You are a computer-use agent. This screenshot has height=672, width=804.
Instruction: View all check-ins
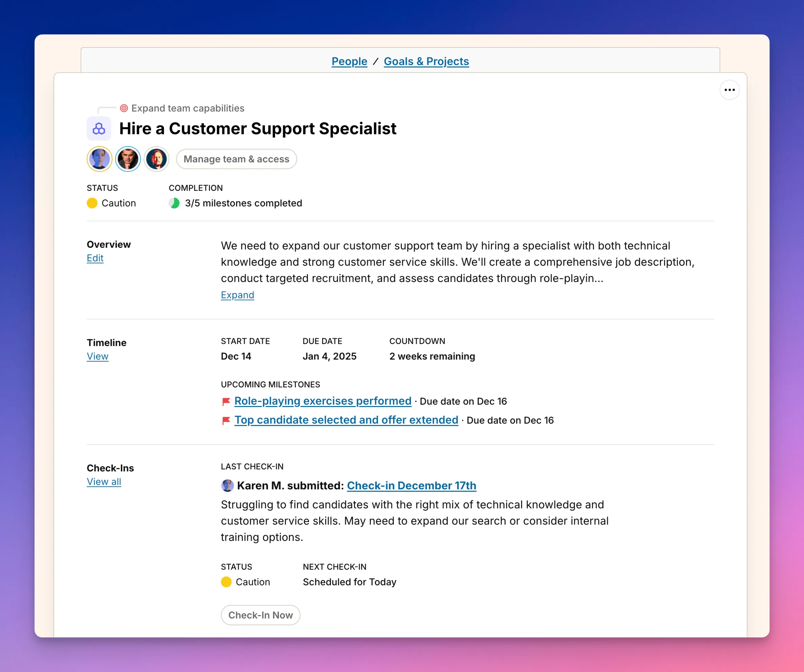click(x=104, y=482)
